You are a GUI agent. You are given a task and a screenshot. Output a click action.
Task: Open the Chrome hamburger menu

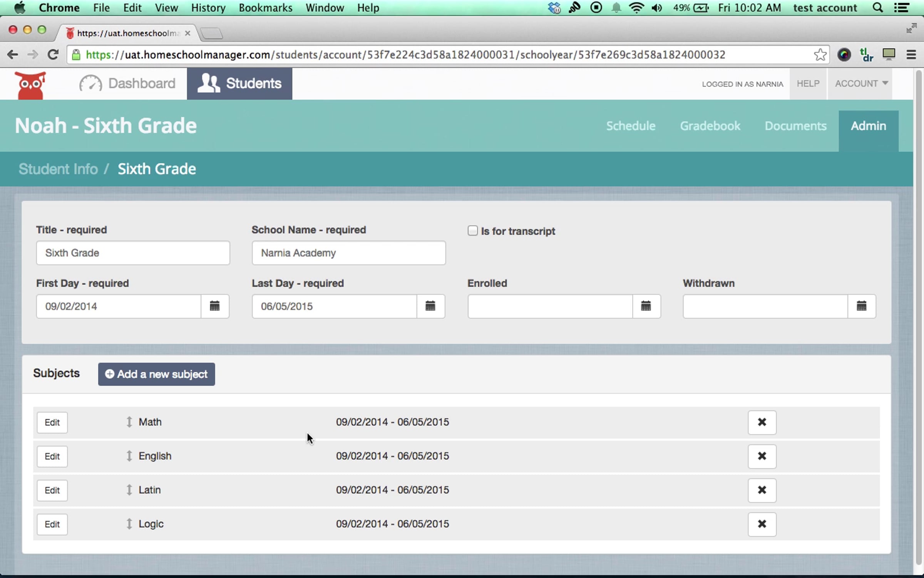(x=911, y=55)
